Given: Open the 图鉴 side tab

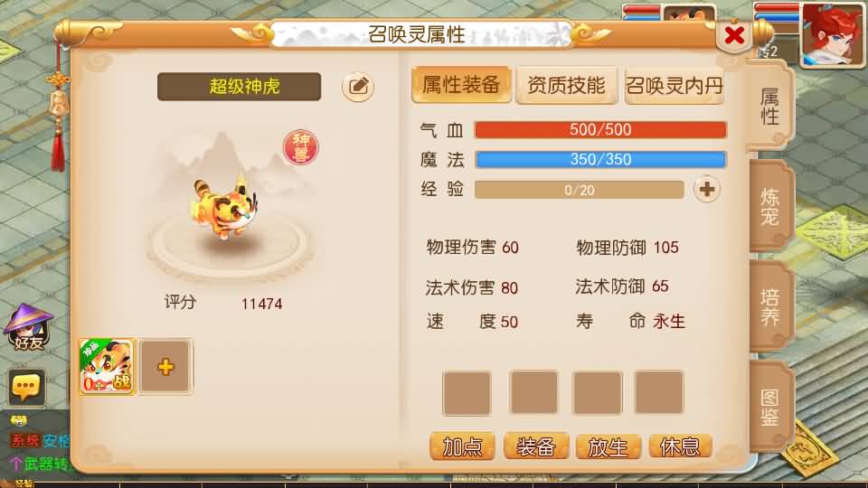Looking at the screenshot, I should (x=770, y=407).
